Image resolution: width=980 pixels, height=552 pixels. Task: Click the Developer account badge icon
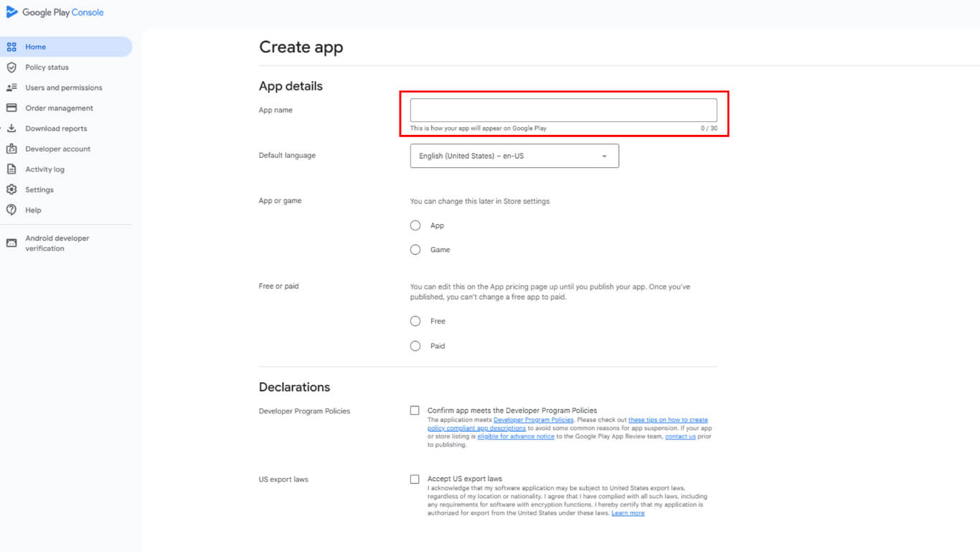coord(11,149)
